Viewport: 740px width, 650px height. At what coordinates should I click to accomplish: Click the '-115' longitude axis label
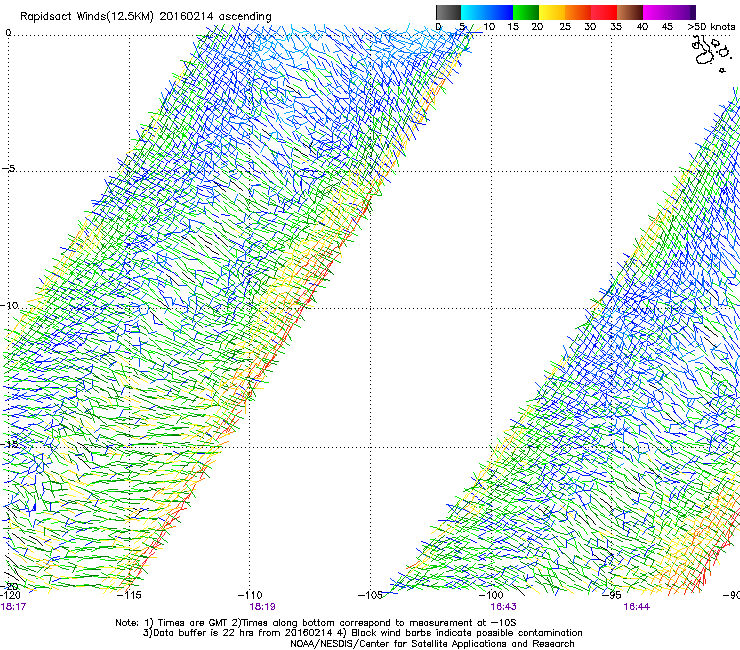[129, 595]
